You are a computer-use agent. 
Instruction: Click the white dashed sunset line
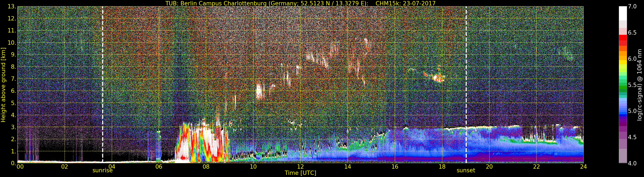pyautogui.click(x=466, y=85)
